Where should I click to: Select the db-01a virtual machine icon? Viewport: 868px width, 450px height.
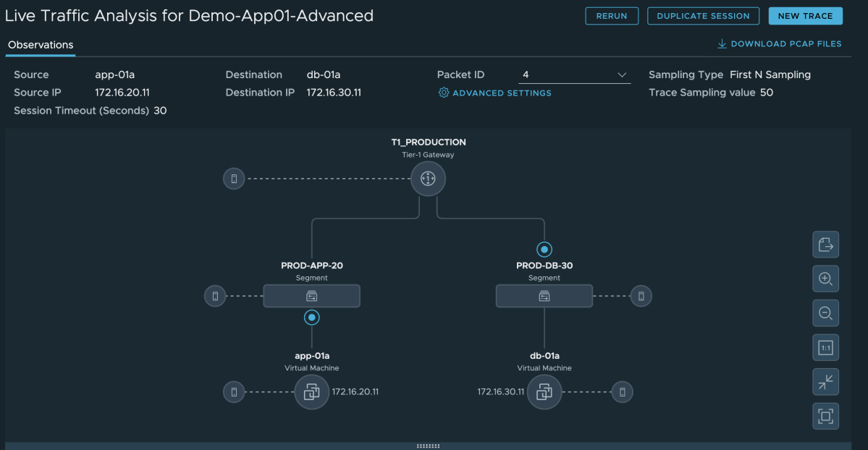click(x=544, y=392)
